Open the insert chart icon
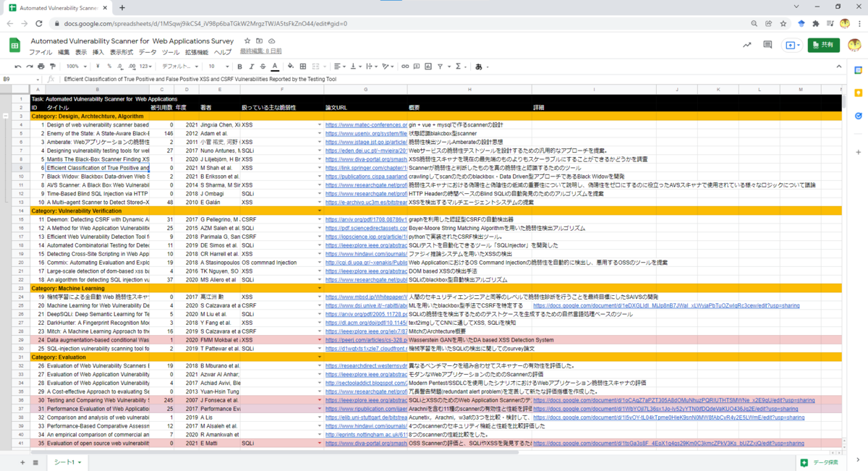The image size is (868, 471). click(429, 66)
